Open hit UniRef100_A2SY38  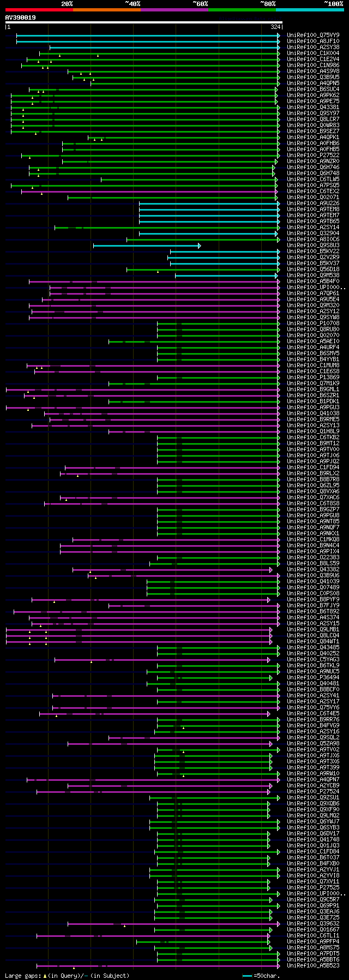[313, 47]
